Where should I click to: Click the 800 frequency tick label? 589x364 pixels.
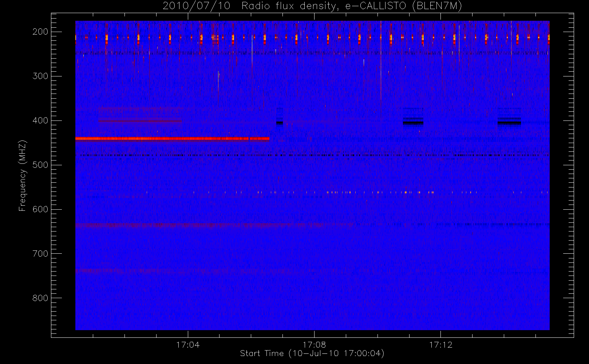point(40,298)
